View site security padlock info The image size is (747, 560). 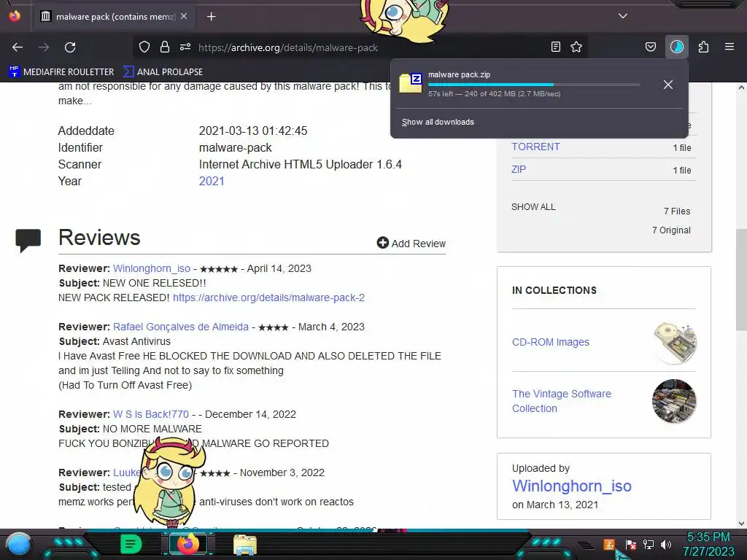click(x=165, y=47)
